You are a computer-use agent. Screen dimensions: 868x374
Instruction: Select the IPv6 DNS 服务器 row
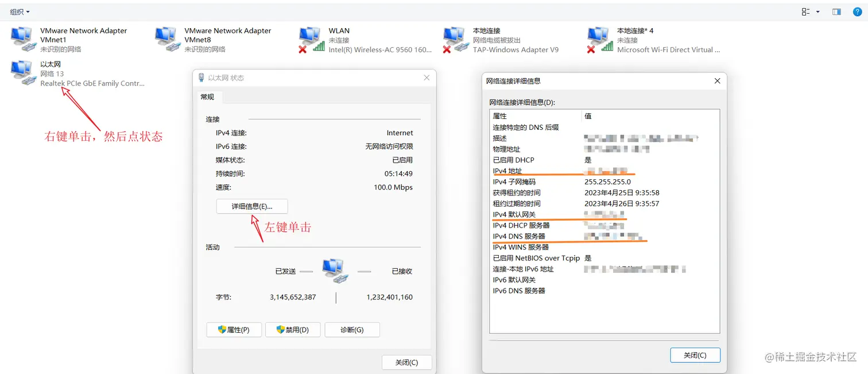[604, 291]
